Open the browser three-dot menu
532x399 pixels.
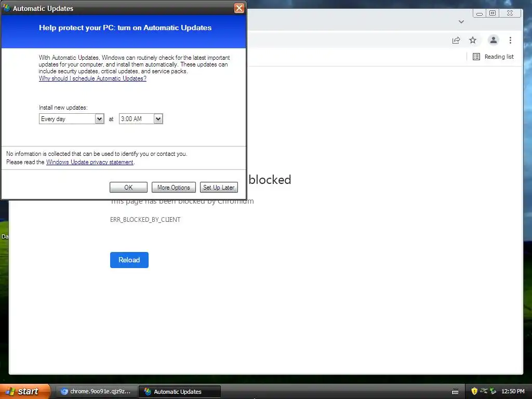click(510, 41)
